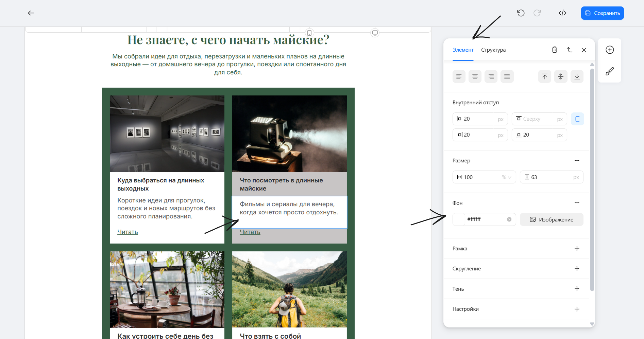Select the 'Мы собрали идеи для отдыха' paragraph
This screenshot has height=339, width=644.
228,64
